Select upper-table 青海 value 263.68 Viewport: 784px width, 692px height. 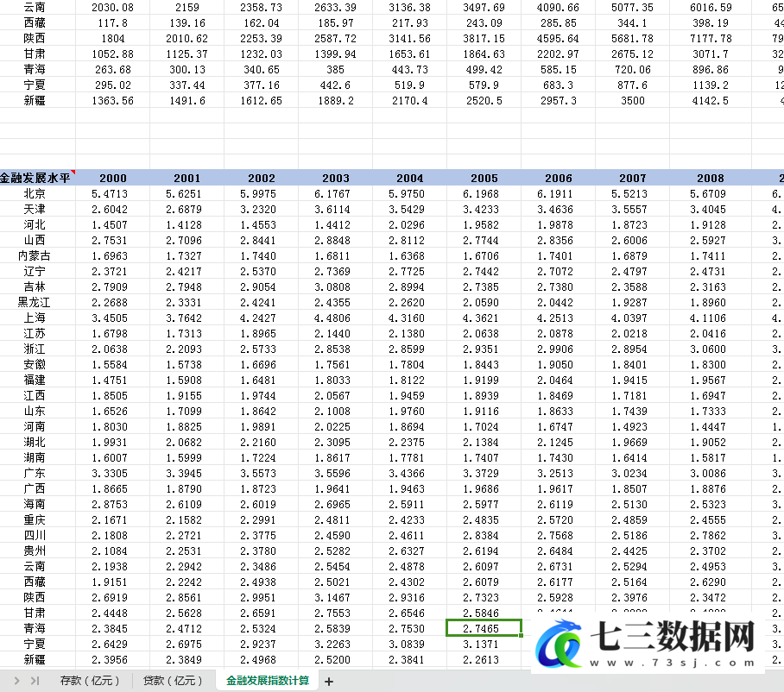(x=112, y=69)
